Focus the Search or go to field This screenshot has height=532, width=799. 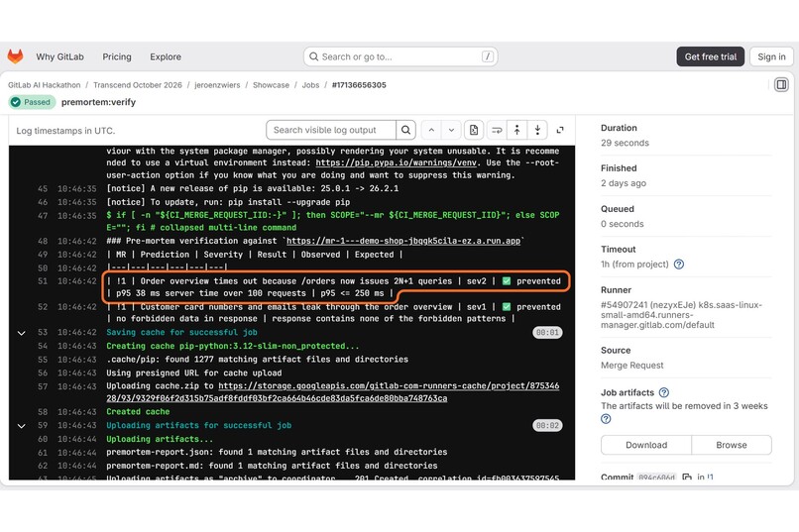400,56
